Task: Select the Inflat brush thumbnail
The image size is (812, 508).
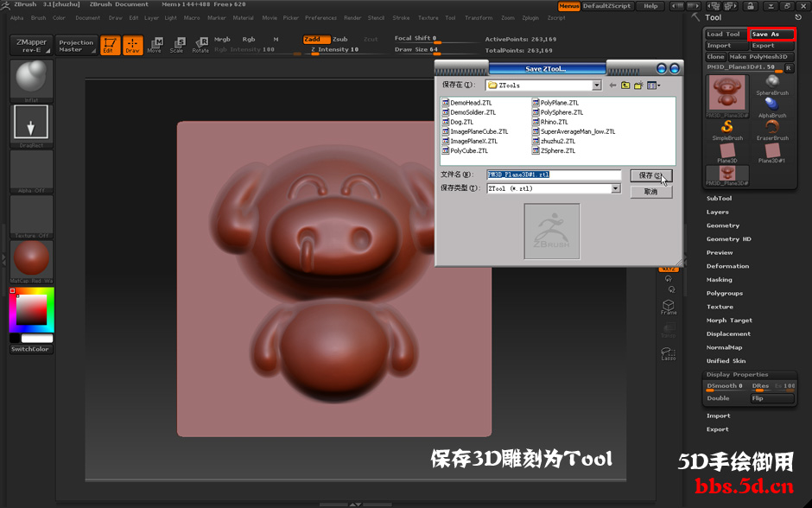Action: click(x=31, y=80)
